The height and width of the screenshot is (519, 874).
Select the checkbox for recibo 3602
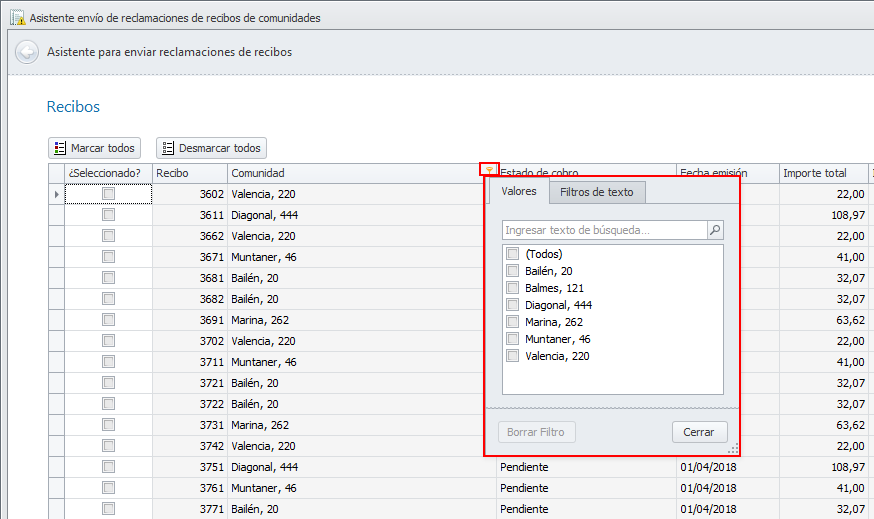click(x=108, y=194)
